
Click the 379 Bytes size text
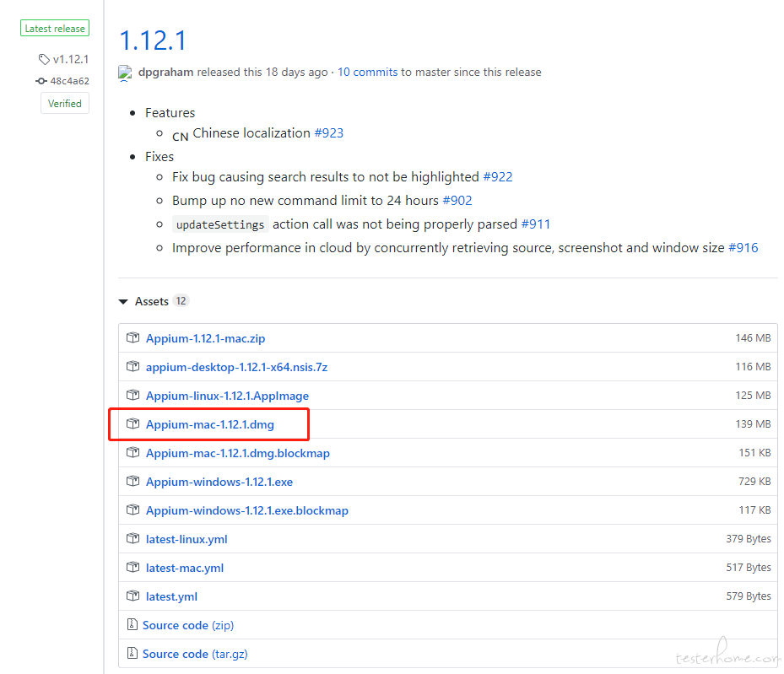749,538
